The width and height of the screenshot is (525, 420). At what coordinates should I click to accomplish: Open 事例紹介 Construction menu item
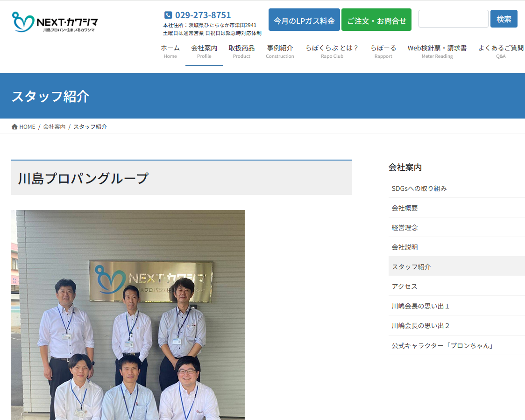[280, 51]
